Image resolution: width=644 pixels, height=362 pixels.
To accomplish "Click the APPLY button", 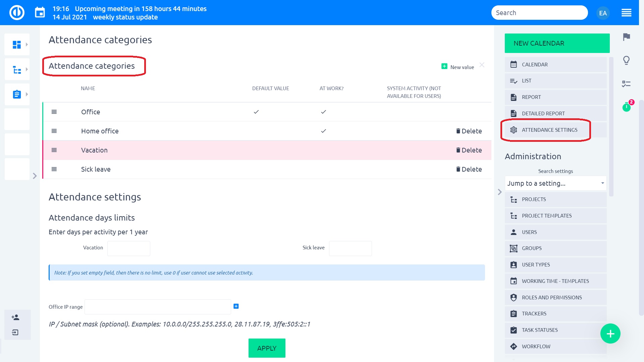I will [x=267, y=348].
